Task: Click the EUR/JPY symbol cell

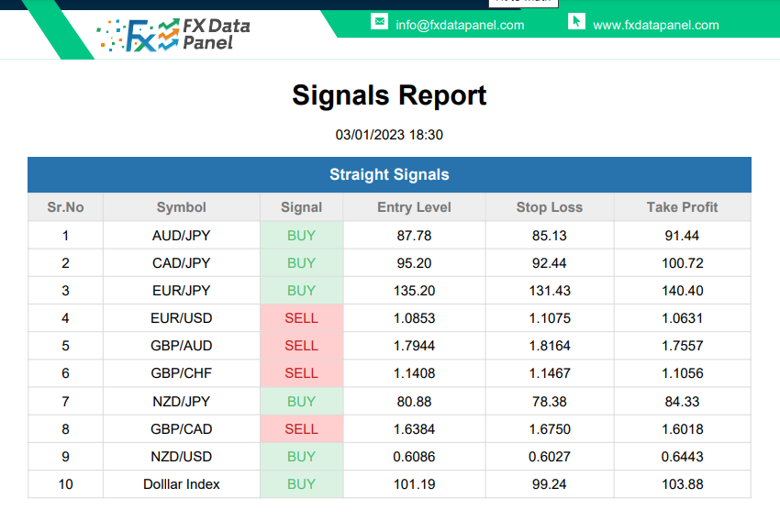Action: point(182,291)
